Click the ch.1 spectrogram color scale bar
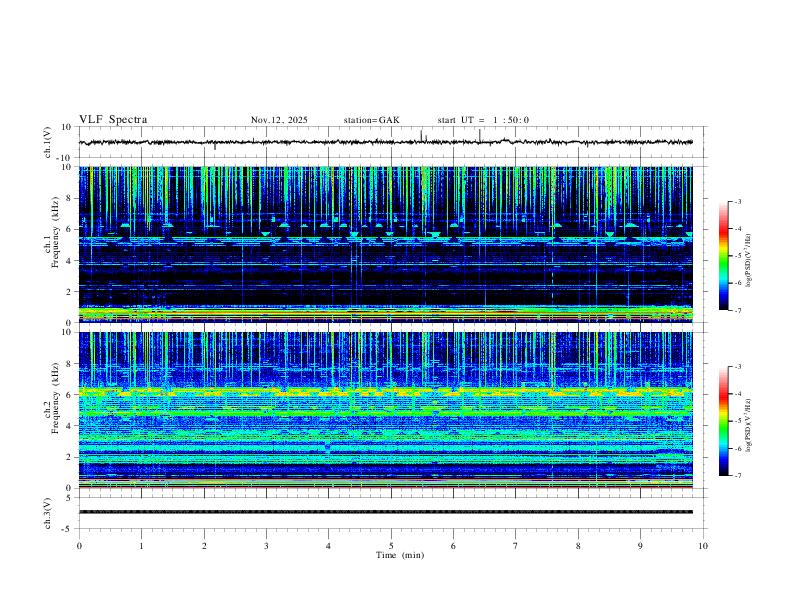 pyautogui.click(x=723, y=256)
